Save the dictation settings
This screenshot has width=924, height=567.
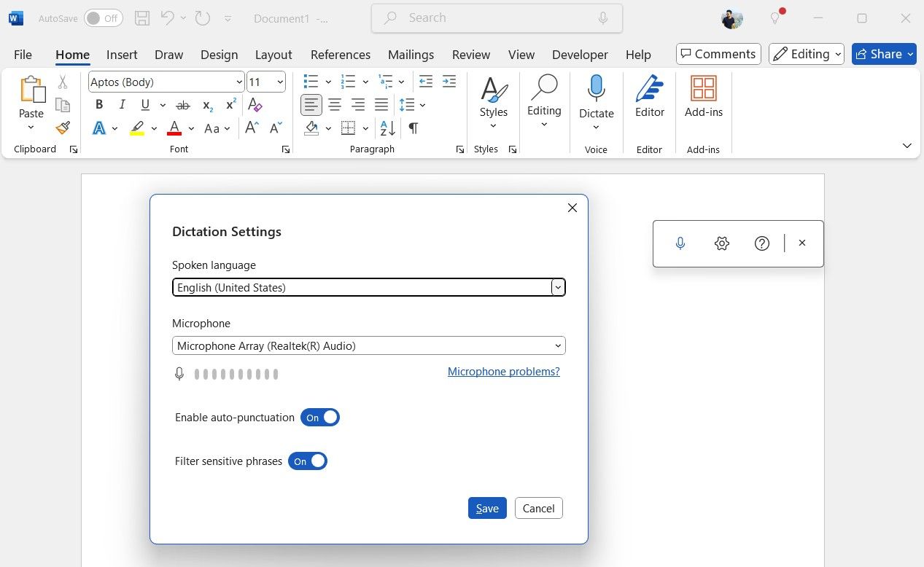(x=486, y=508)
